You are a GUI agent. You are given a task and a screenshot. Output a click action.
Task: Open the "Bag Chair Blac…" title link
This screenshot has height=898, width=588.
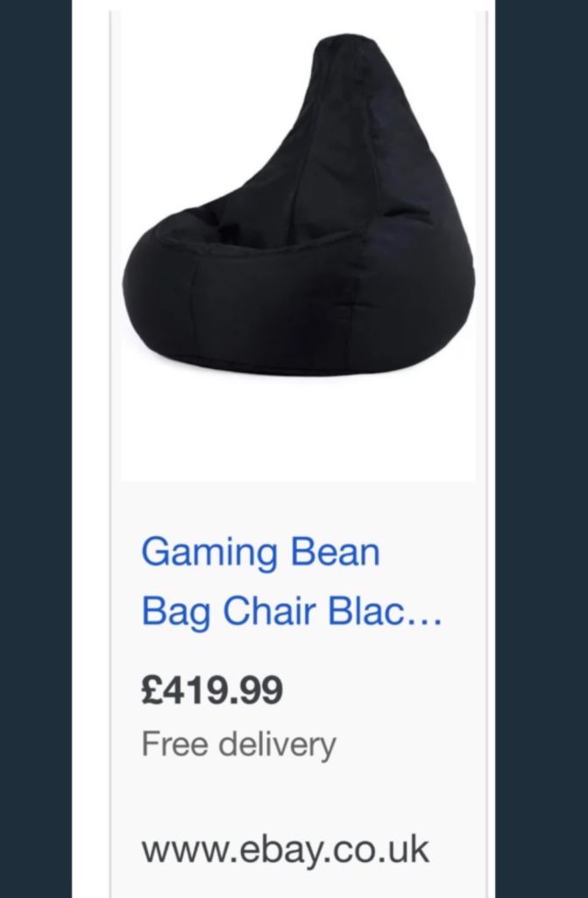pyautogui.click(x=292, y=612)
